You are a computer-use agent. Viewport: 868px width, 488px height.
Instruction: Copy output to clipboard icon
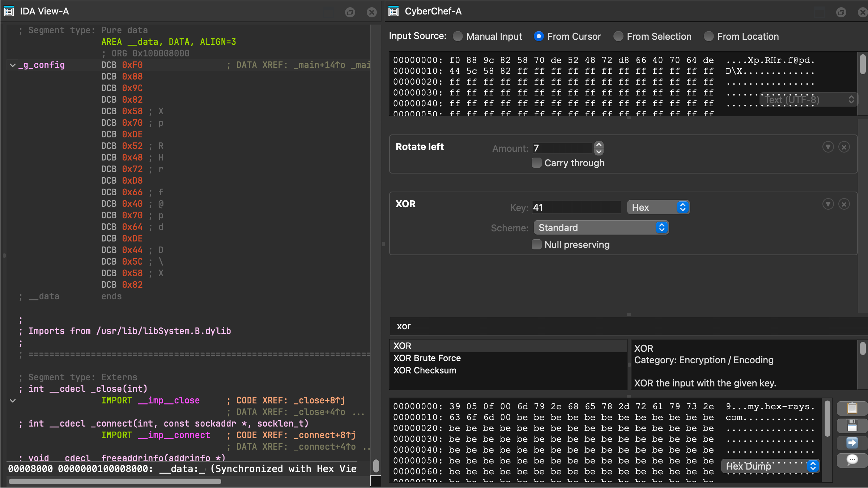pos(852,408)
